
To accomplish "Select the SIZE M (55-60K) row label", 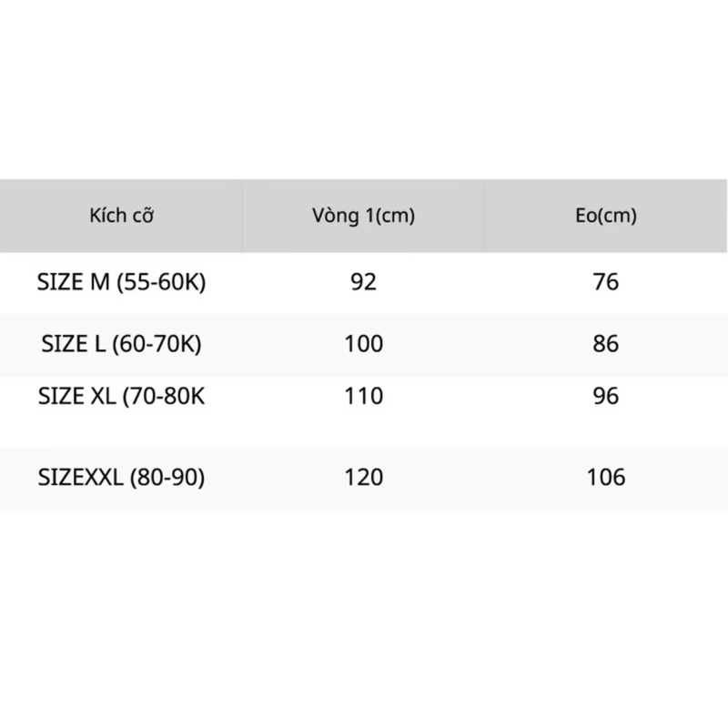I will point(121,282).
